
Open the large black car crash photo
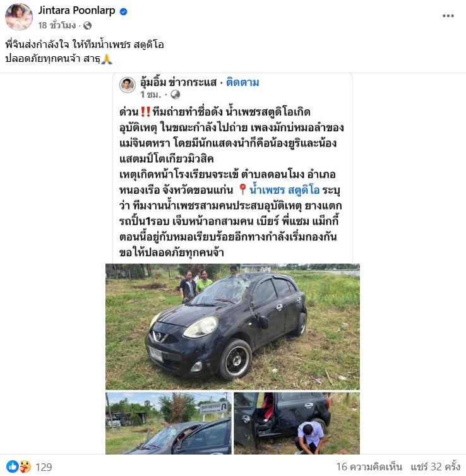(232, 326)
